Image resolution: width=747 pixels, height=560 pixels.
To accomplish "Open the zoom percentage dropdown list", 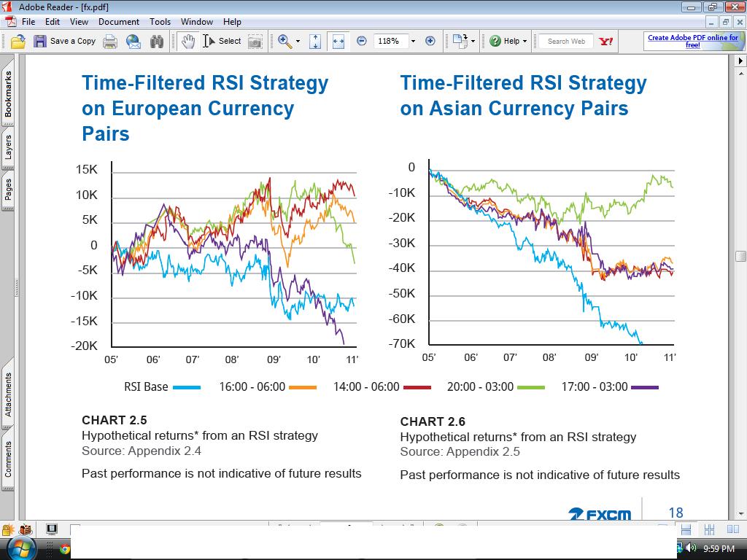I will [x=413, y=42].
